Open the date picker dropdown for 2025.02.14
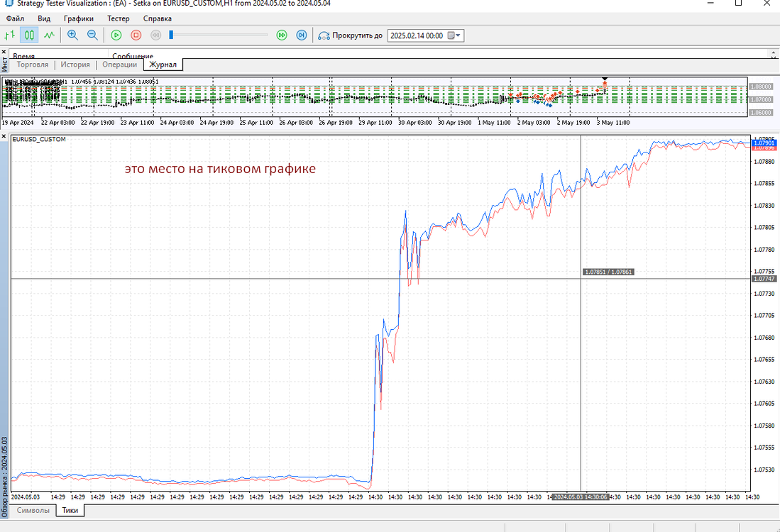 coord(454,35)
